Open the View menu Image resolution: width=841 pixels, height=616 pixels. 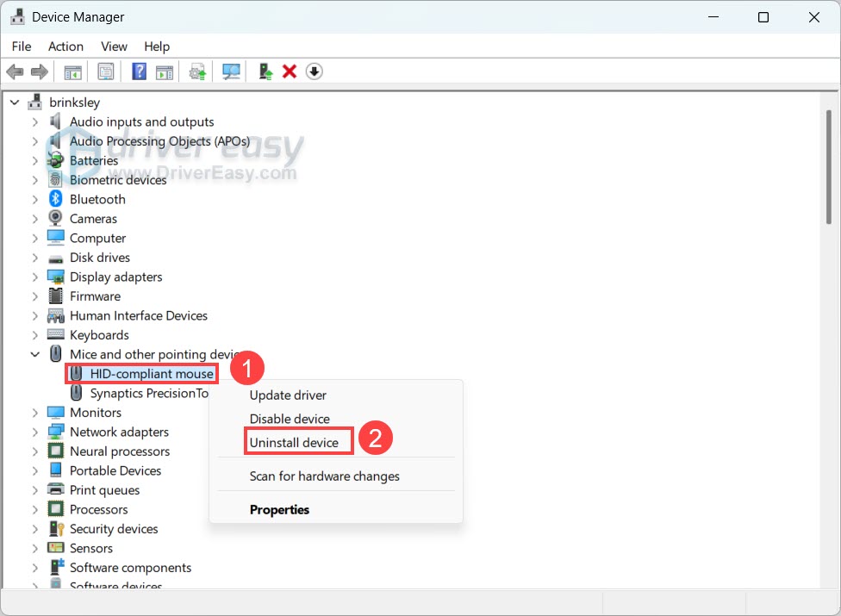tap(114, 47)
